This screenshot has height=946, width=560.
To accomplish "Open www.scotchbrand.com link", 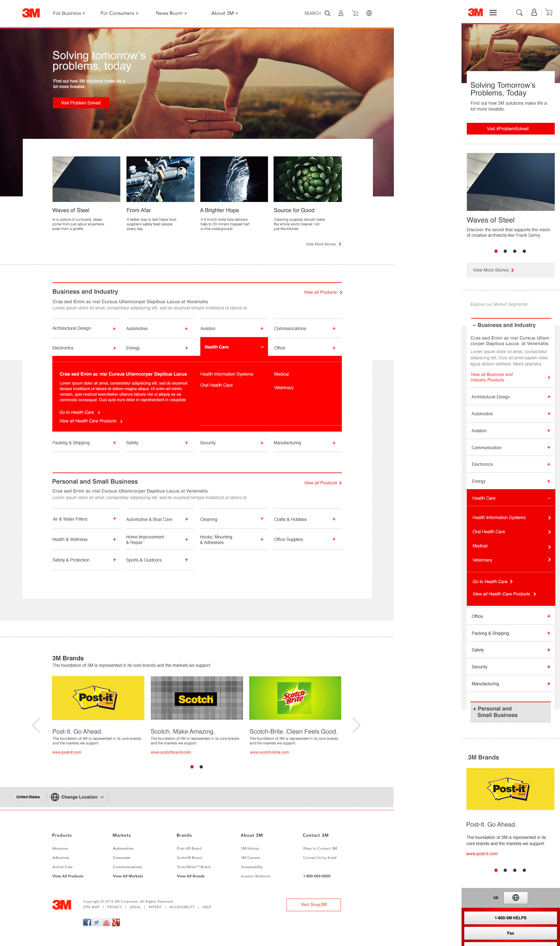I will click(x=170, y=752).
